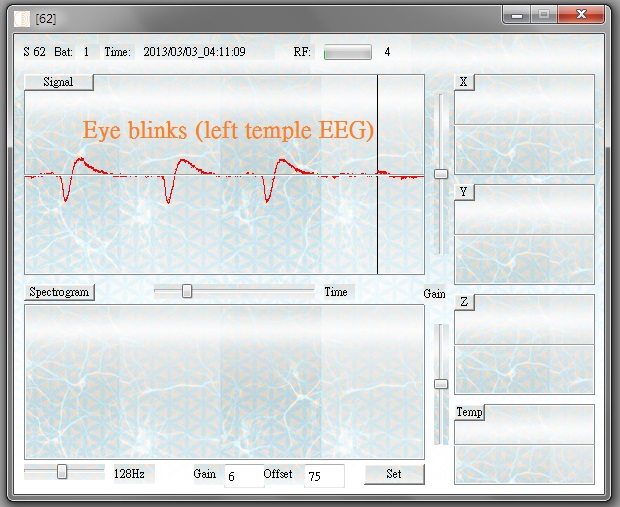Click the Y axis panel button
This screenshot has height=507, width=620.
click(464, 192)
